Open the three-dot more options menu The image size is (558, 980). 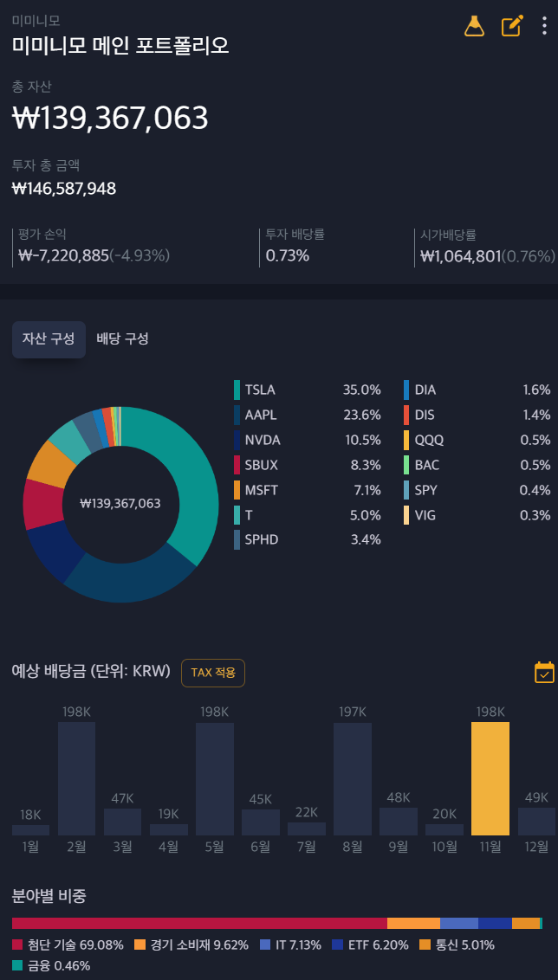(544, 26)
